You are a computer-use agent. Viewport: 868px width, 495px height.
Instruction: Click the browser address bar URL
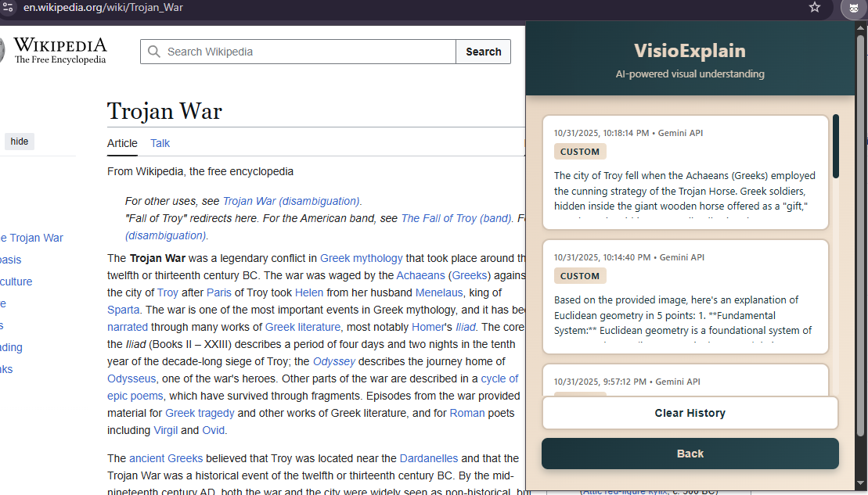point(103,7)
